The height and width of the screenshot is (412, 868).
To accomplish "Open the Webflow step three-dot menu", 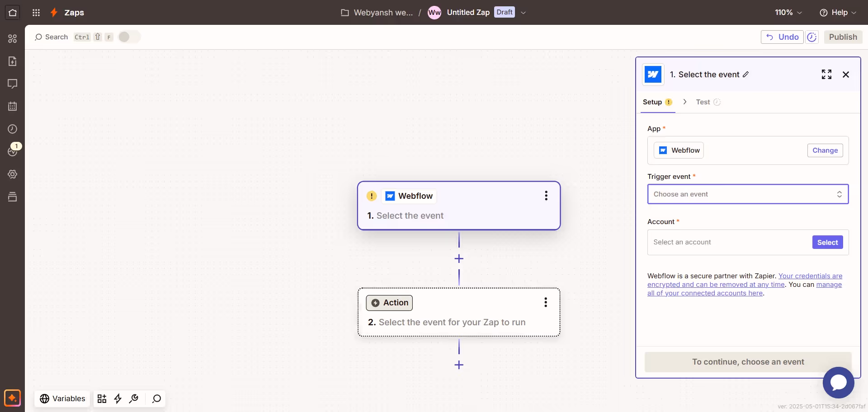I will click(x=546, y=196).
